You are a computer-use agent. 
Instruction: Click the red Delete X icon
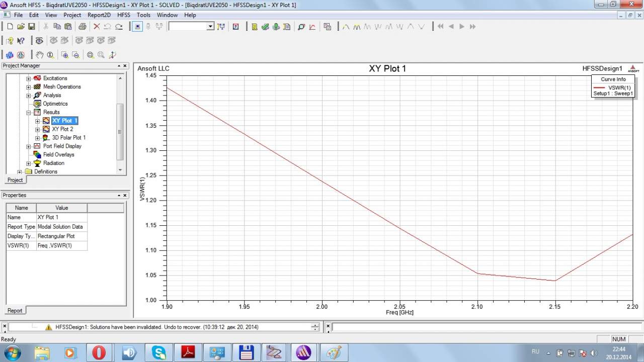pyautogui.click(x=97, y=27)
